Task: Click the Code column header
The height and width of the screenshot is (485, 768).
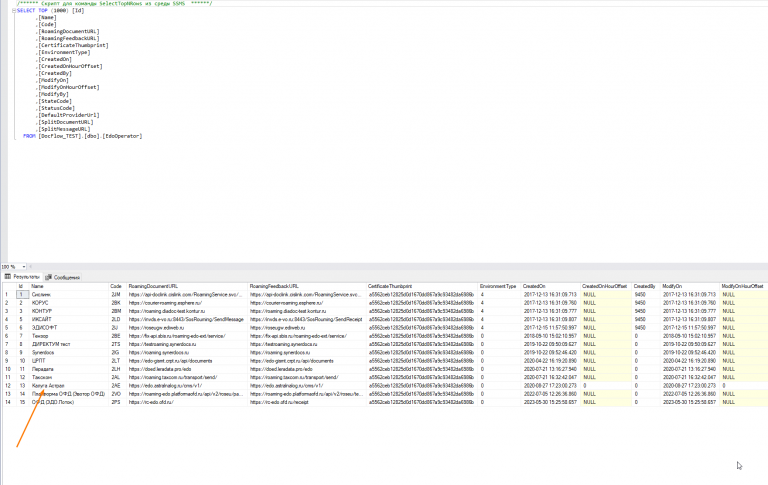Action: (118, 286)
